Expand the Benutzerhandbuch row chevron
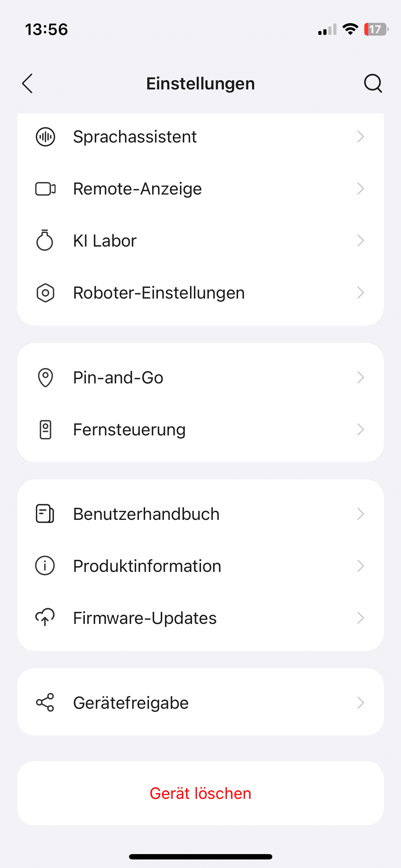 tap(360, 514)
